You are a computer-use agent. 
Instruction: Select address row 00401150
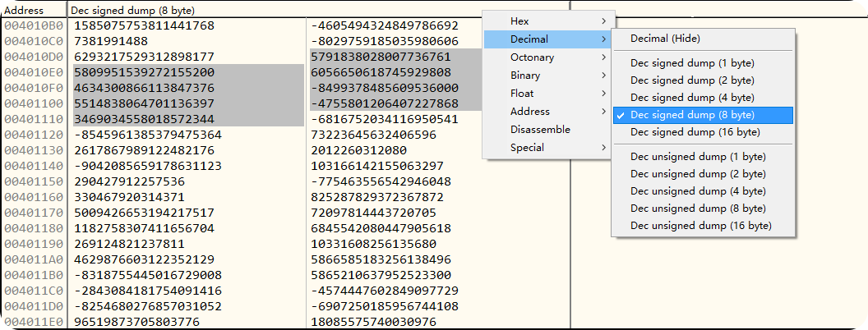click(33, 181)
